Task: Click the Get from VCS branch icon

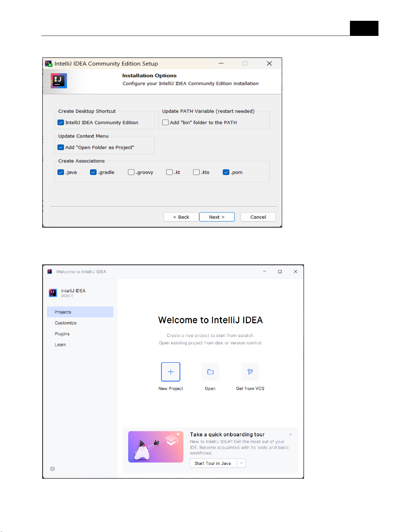Action: click(x=250, y=372)
